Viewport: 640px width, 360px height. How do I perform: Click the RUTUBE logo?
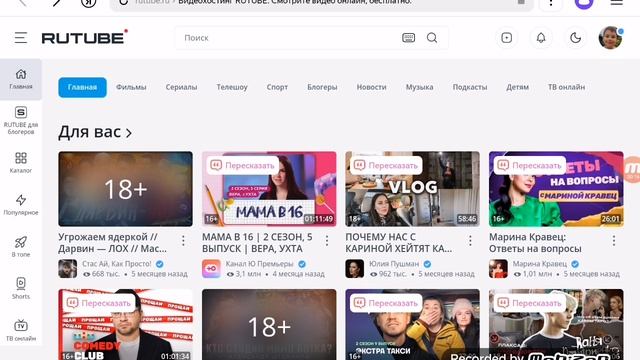[x=84, y=38]
